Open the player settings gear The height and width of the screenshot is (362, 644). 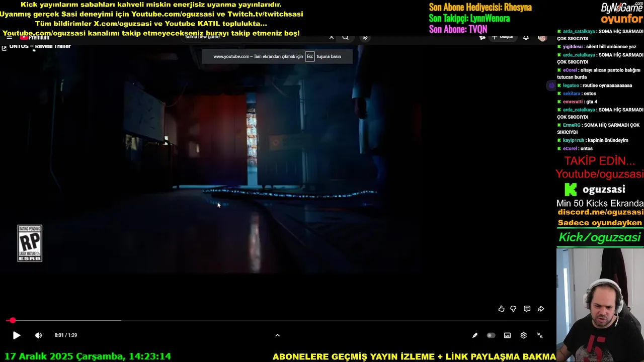[x=523, y=335]
